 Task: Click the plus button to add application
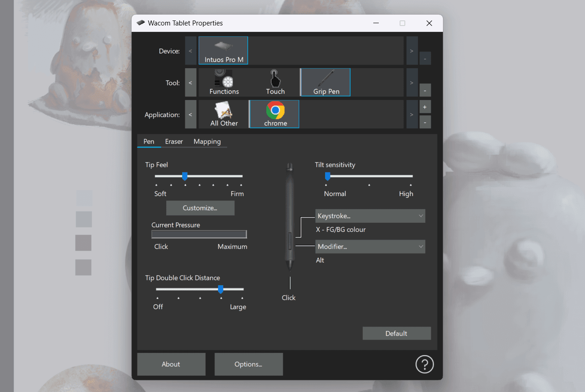[x=425, y=107]
